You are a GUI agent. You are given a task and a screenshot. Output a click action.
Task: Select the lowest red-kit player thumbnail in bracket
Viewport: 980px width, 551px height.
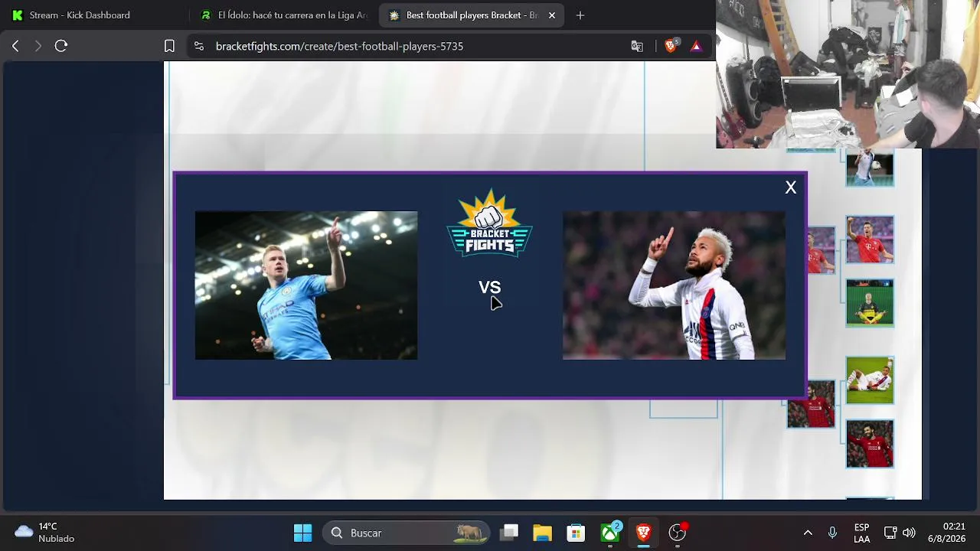click(x=870, y=444)
